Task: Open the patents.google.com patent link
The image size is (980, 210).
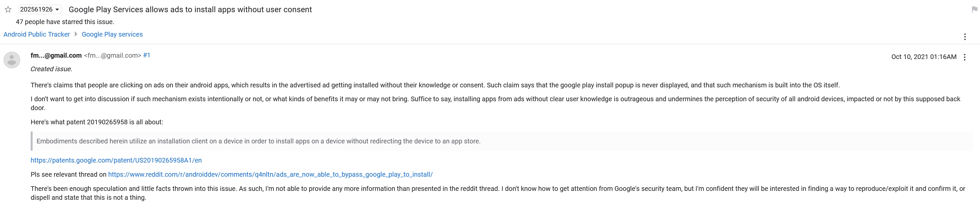Action: pyautogui.click(x=116, y=161)
